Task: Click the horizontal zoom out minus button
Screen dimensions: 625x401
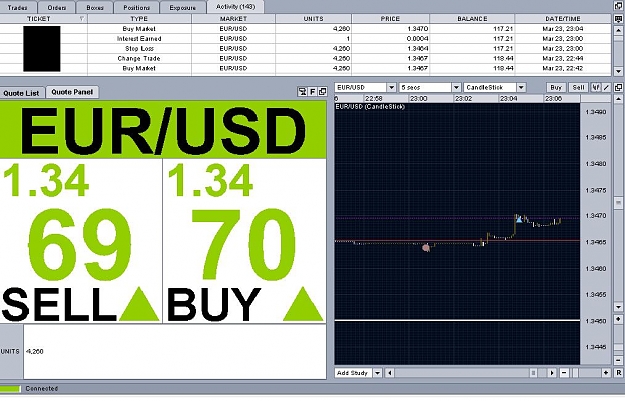Action: pyautogui.click(x=564, y=373)
